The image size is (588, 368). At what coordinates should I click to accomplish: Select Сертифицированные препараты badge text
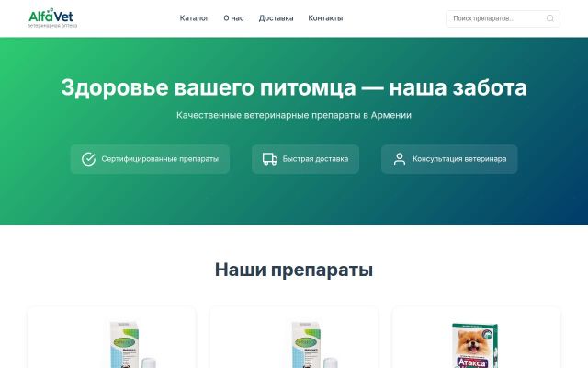[x=160, y=159]
